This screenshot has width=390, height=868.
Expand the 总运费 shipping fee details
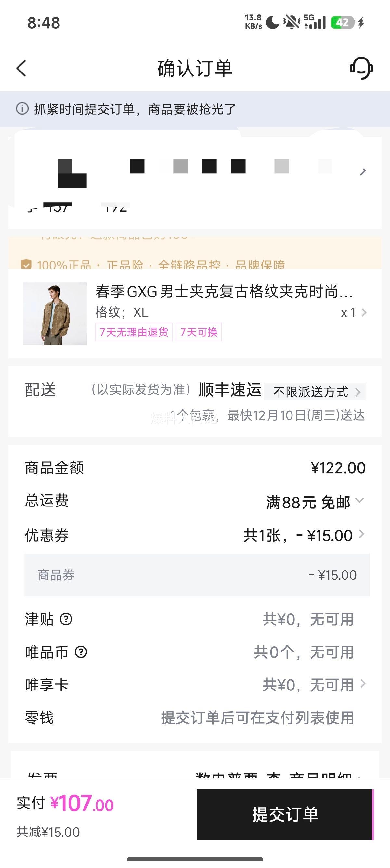click(360, 501)
